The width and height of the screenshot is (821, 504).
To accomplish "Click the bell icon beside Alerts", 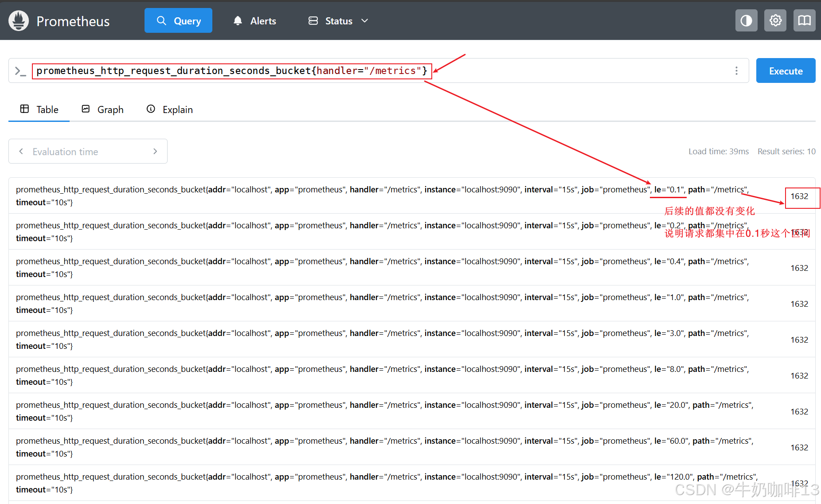I will (238, 21).
